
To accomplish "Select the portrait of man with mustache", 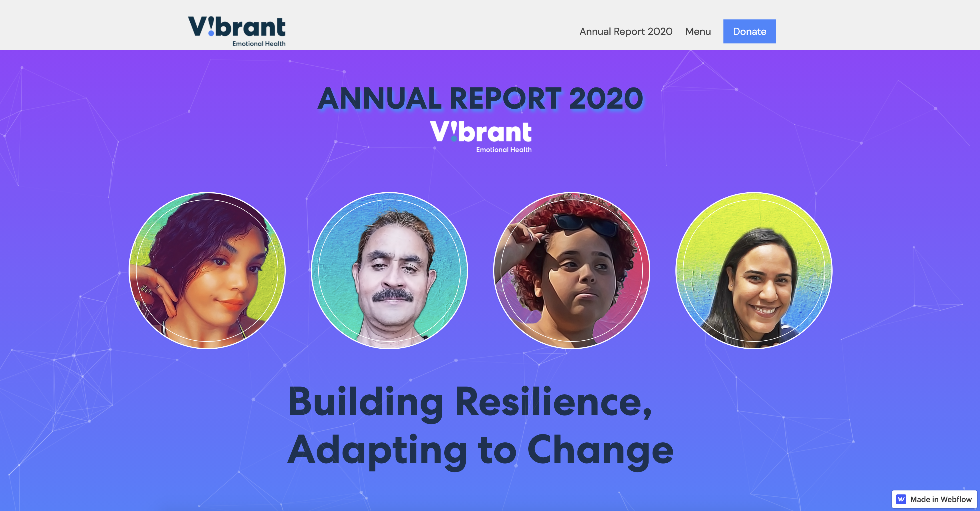I will point(389,271).
